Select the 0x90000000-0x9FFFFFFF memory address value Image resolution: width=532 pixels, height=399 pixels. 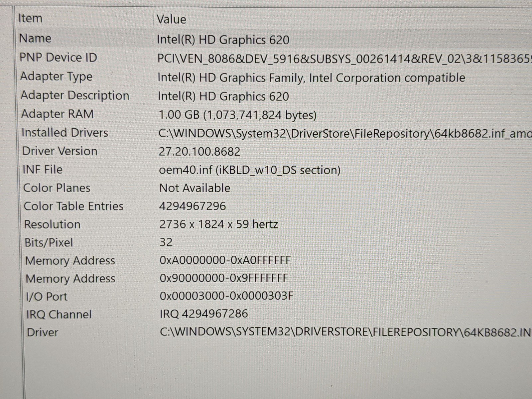pyautogui.click(x=224, y=278)
